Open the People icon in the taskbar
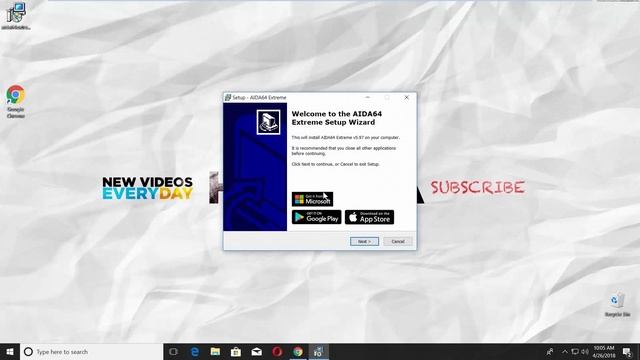The image size is (640, 360). click(550, 351)
